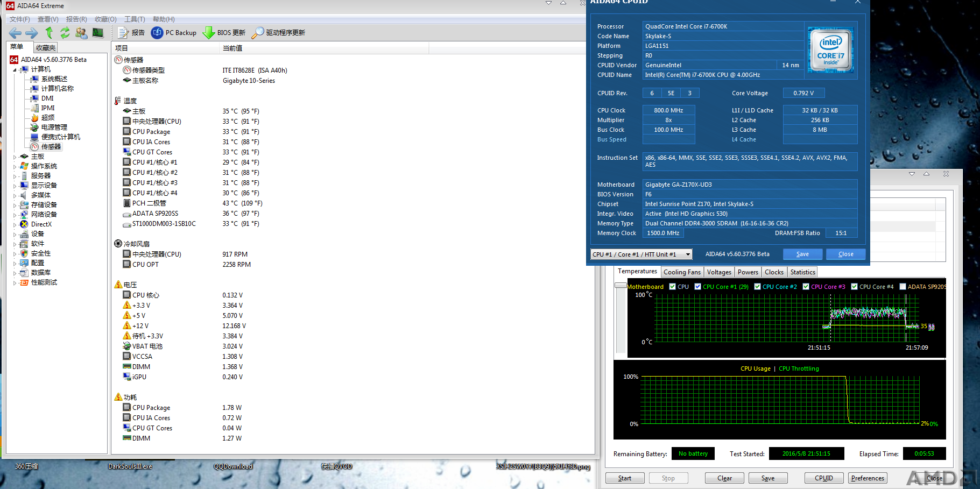This screenshot has height=489, width=980.
Task: Open the 报告 report tool
Action: click(x=131, y=33)
